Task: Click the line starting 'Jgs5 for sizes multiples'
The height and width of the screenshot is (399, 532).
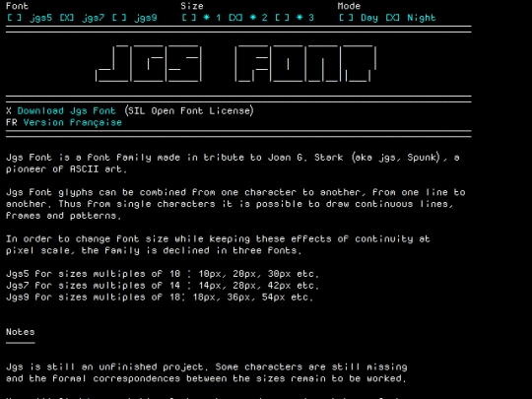Action: (x=163, y=274)
